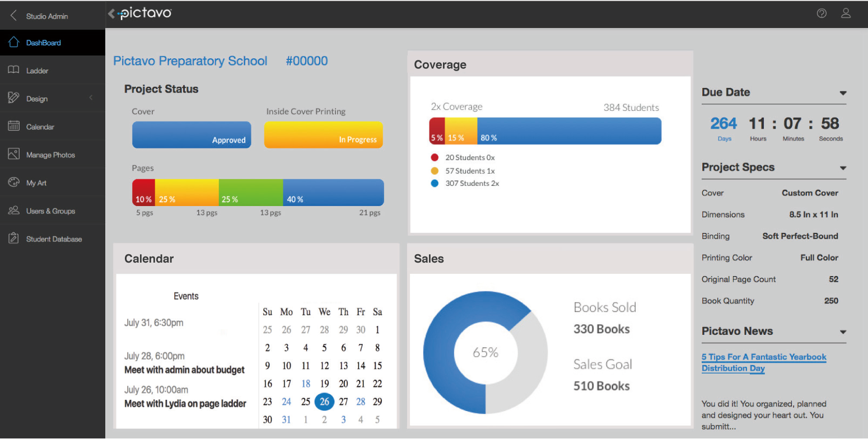Click the Student Database clipboard icon
868x439 pixels.
(14, 239)
